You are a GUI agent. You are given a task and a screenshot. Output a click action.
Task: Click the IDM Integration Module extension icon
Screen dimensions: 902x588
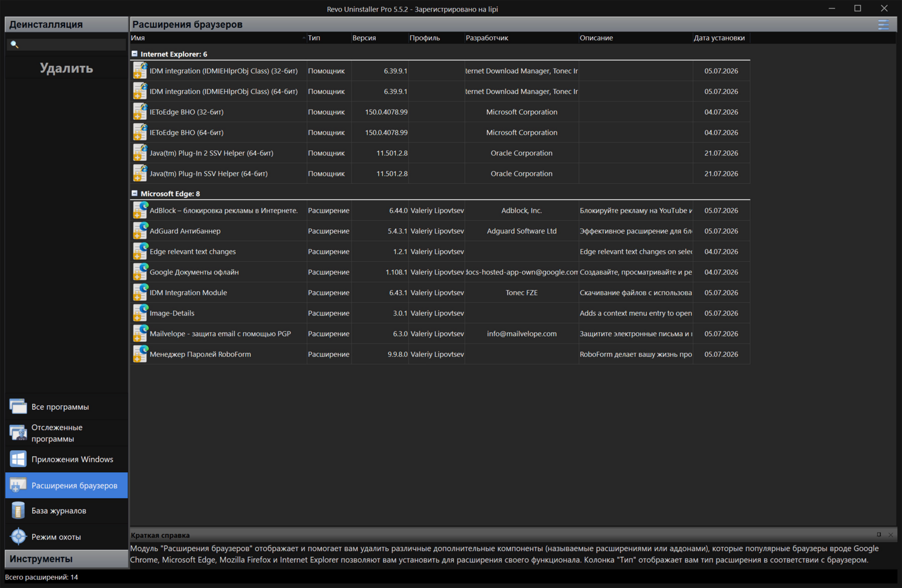(x=140, y=292)
